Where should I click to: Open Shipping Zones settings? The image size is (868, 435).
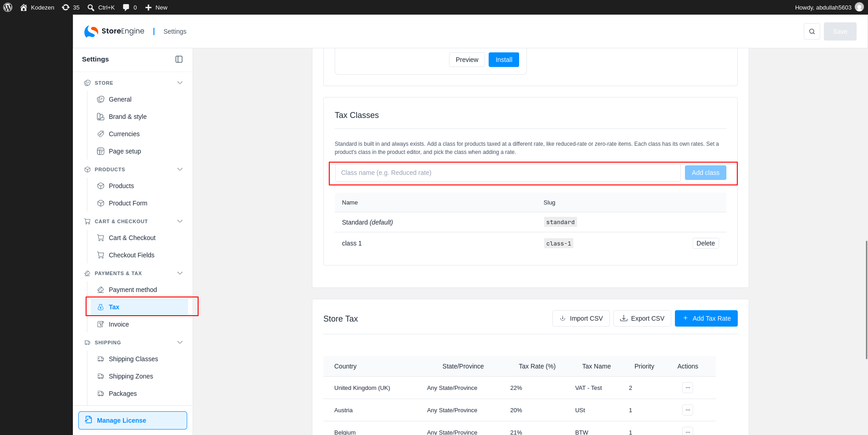pos(139,376)
